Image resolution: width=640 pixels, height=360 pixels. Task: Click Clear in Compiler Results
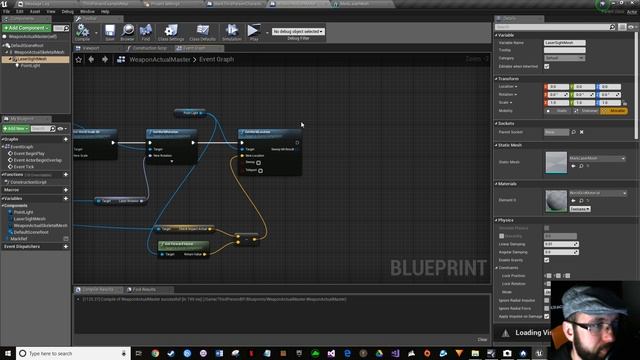(x=482, y=340)
